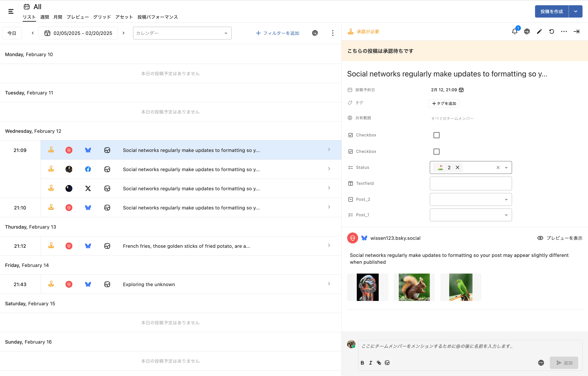Open the hamburger sidebar menu icon
Image resolution: width=588 pixels, height=376 pixels.
[x=11, y=11]
